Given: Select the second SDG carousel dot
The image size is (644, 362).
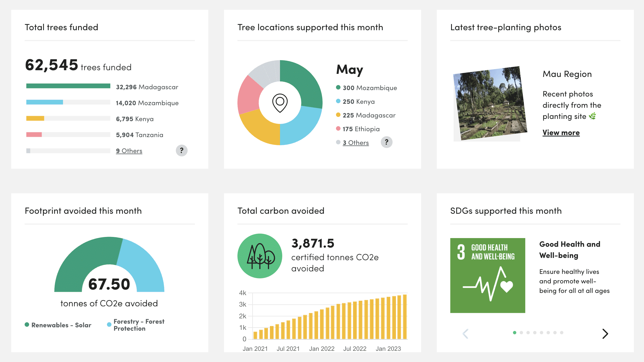Looking at the screenshot, I should 521,333.
